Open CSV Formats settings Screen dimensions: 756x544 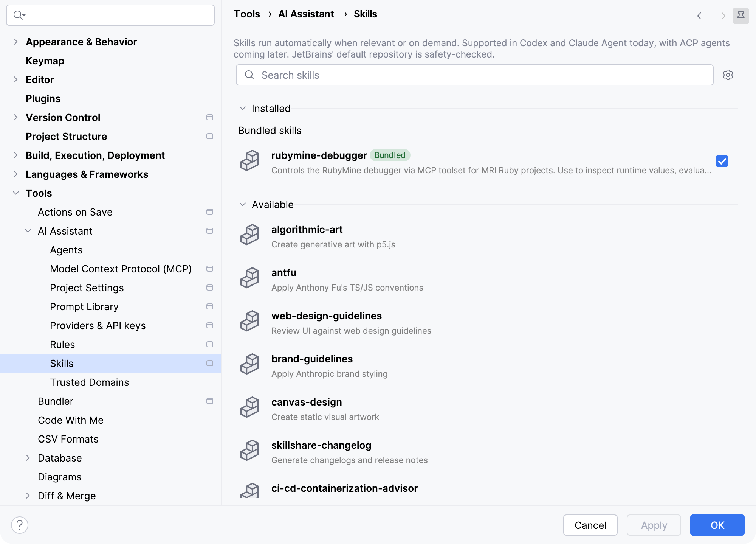tap(68, 439)
